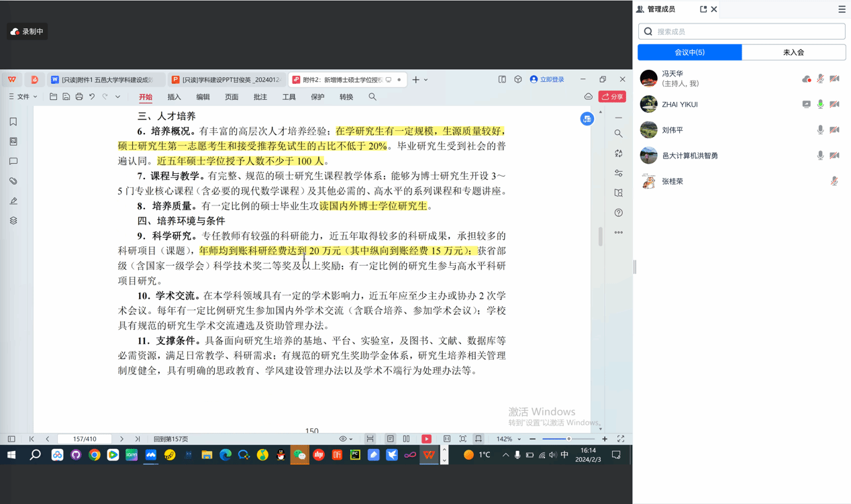Viewport: 851px width, 504px height.
Task: Click 立即登录 login link
Action: click(547, 79)
